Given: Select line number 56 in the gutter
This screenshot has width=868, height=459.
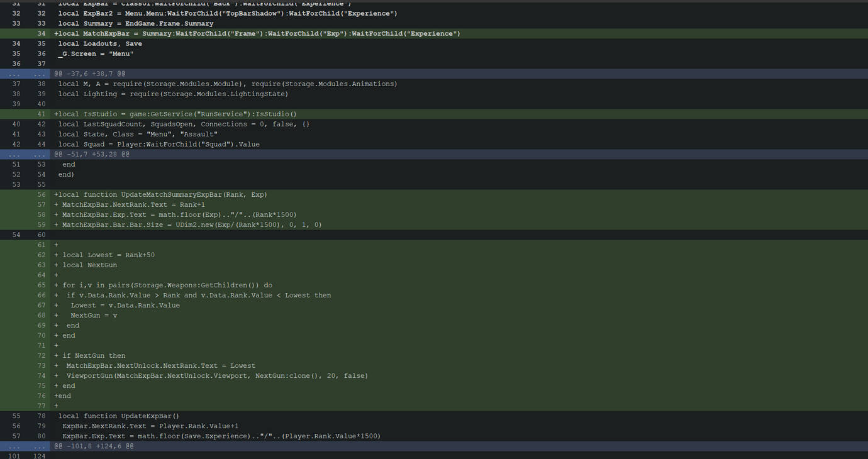Looking at the screenshot, I should pos(42,194).
